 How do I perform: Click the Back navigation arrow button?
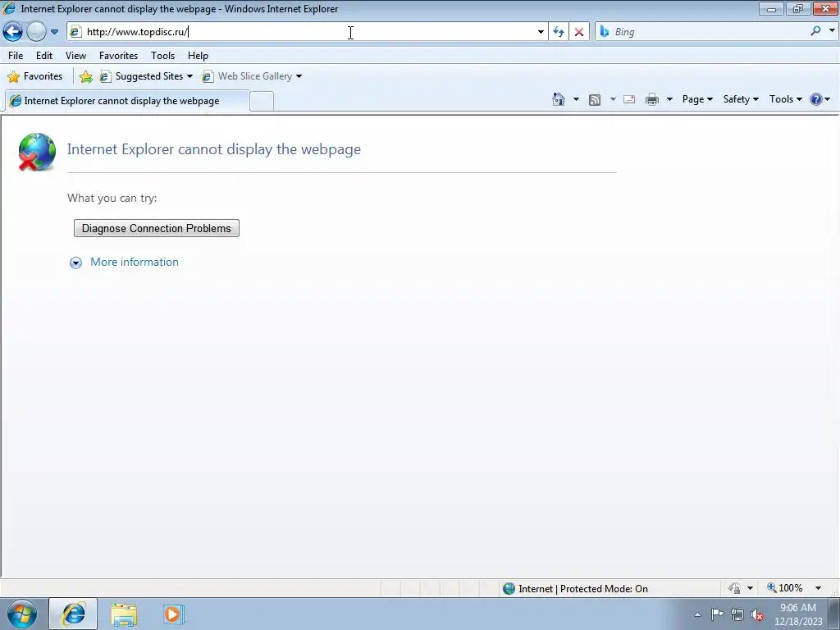pos(12,32)
